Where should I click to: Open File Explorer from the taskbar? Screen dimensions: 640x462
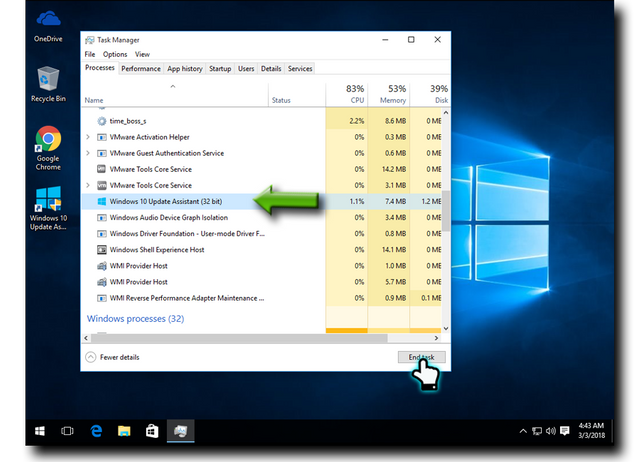click(125, 431)
